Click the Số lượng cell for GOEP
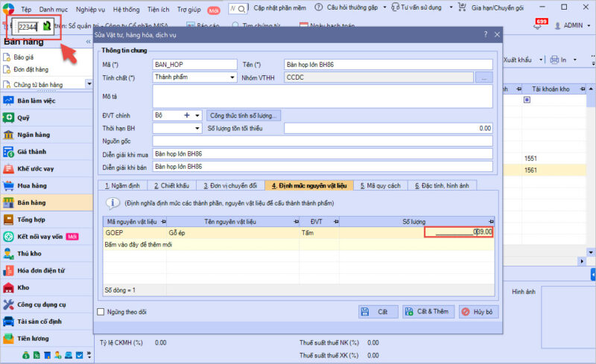This screenshot has height=364, width=596. pos(458,232)
